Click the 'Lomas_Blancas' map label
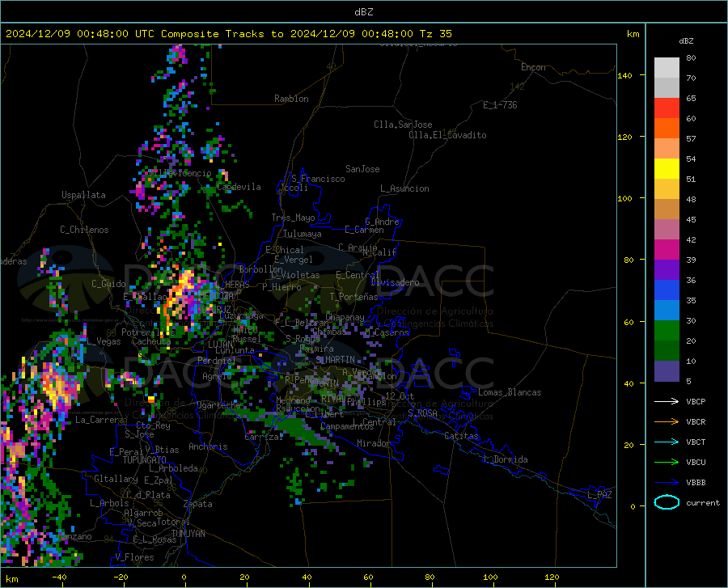This screenshot has width=728, height=588. tap(510, 392)
